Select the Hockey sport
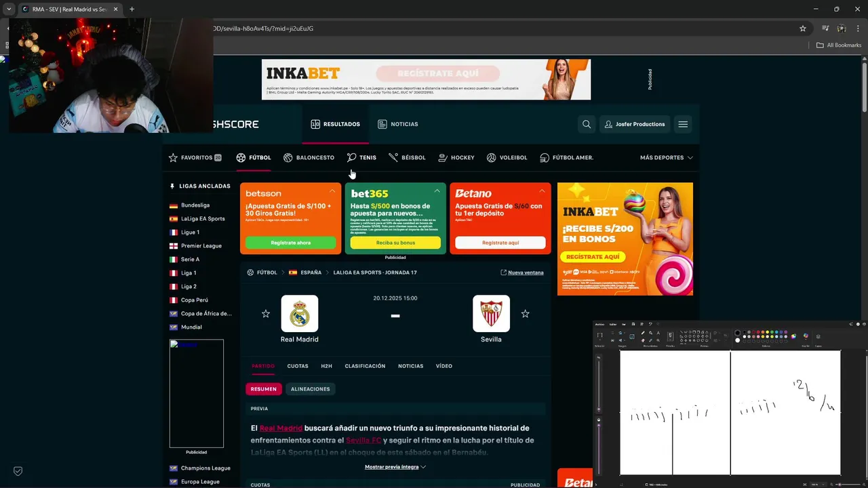This screenshot has height=488, width=868. coord(456,157)
